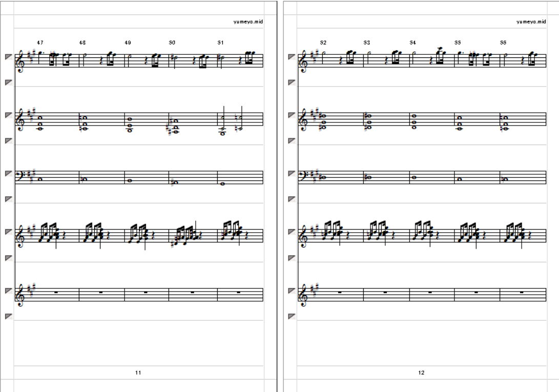Viewport: 559px width, 392px height.
Task: Click the yumeya.mid header text on page 12
Action: [531, 22]
